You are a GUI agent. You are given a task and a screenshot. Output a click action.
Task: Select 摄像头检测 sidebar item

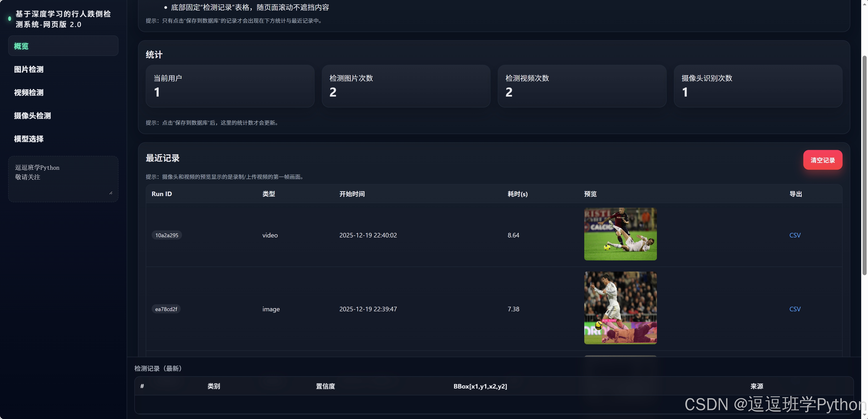(x=63, y=116)
